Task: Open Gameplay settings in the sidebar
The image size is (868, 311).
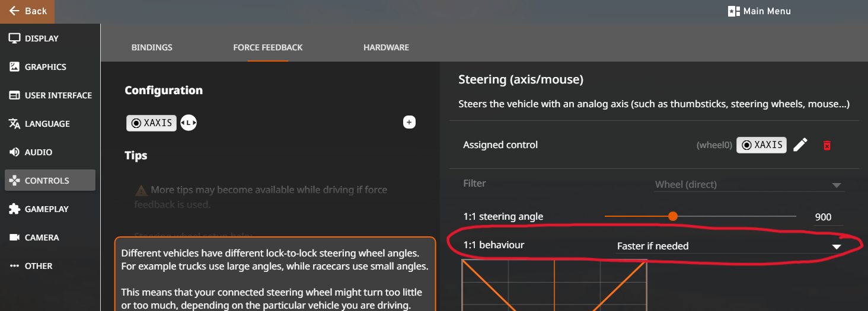Action: coord(46,209)
